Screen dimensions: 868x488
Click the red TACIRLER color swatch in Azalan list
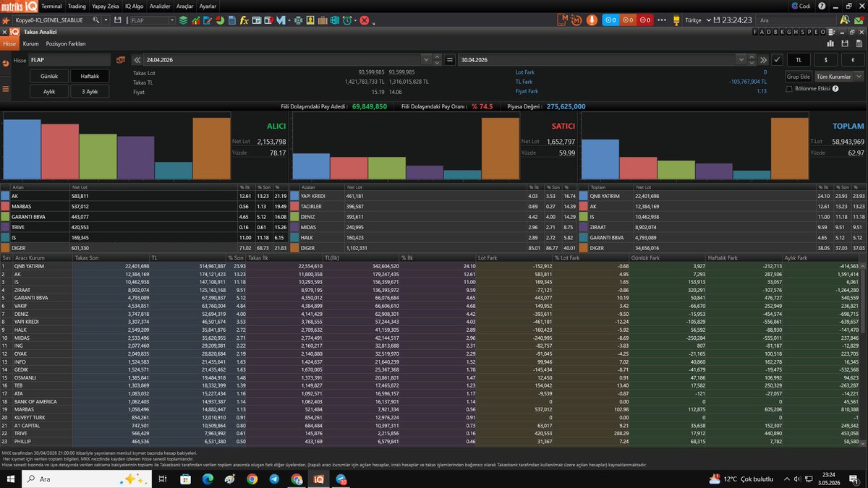click(295, 206)
